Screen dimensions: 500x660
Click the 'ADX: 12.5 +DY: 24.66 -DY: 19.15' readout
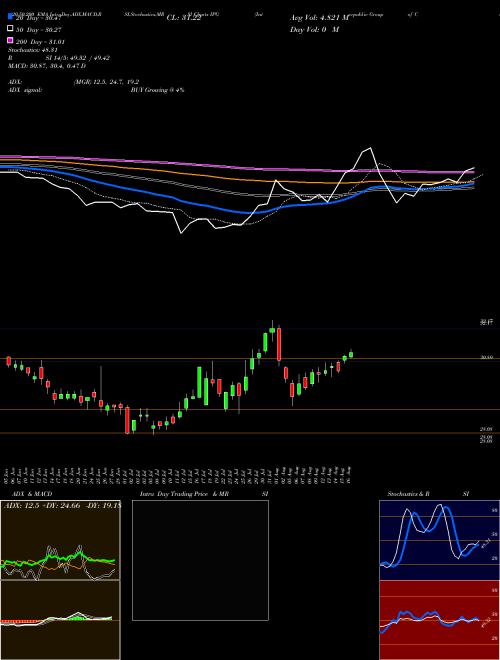point(63,505)
